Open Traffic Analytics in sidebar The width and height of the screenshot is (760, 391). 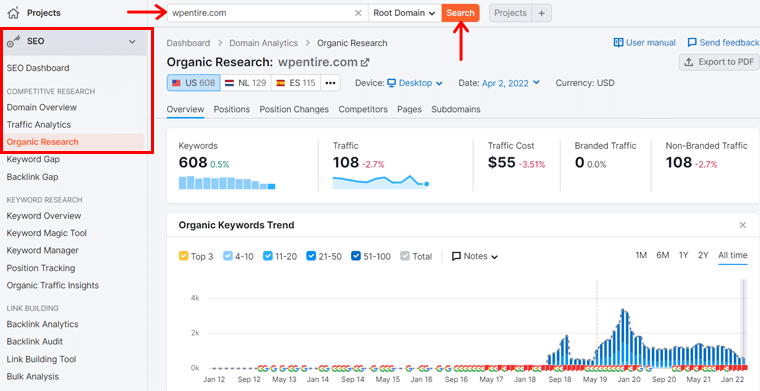pos(39,125)
